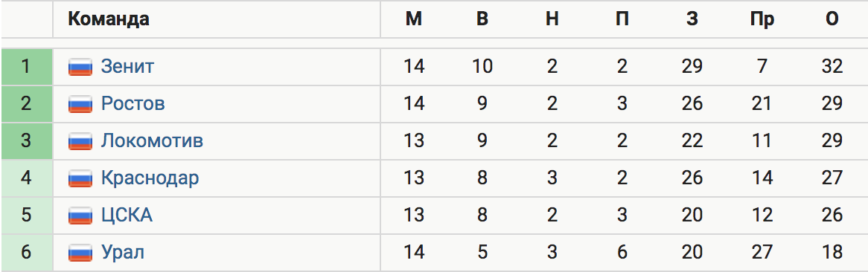
Task: Click the flag icon next to ЦСКА
Action: (x=80, y=215)
